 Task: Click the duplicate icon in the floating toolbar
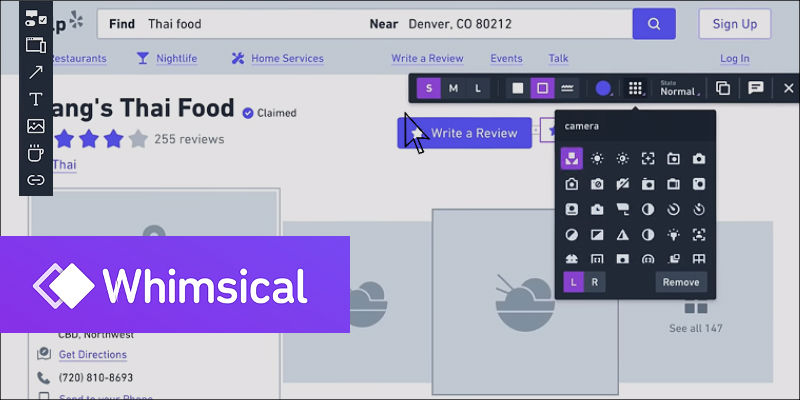pos(722,88)
